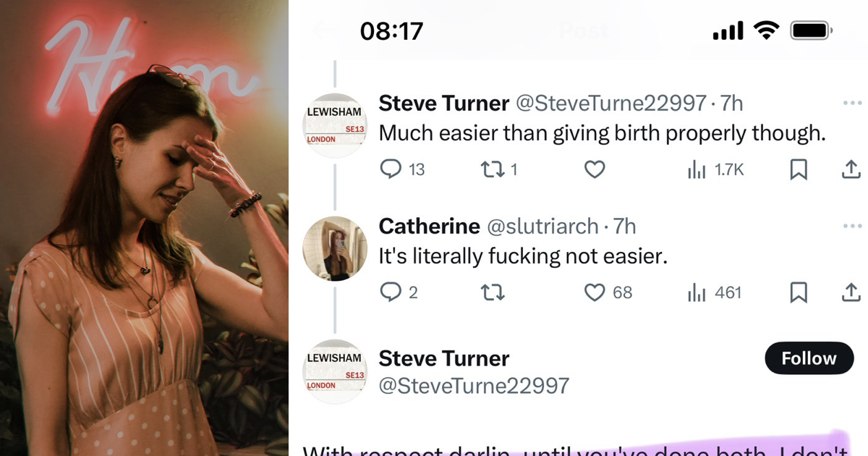Open the share menu on Catherine's tweet
Image resolution: width=868 pixels, height=456 pixels.
(851, 292)
